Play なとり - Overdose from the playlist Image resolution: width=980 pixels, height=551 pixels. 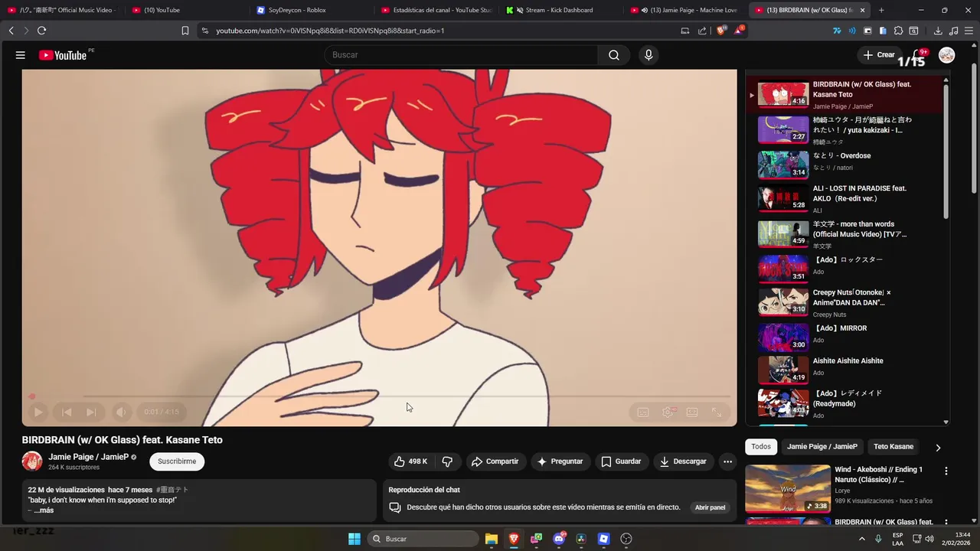[846, 163]
